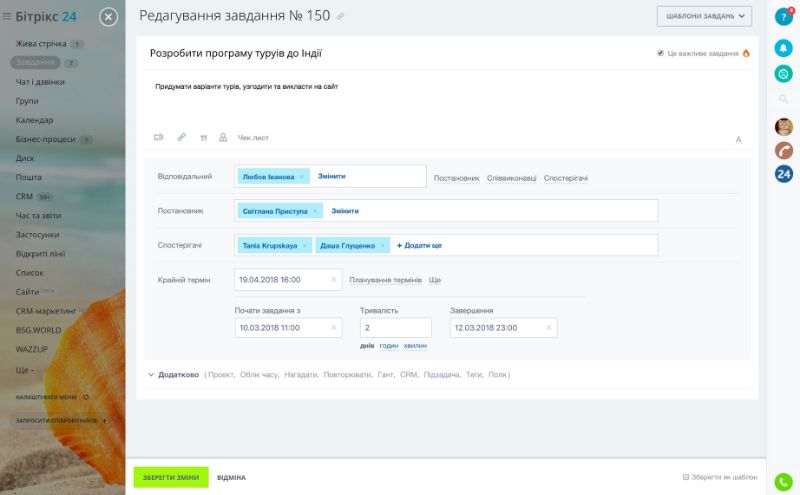Click the mention person icon in editor
Viewport: 800px width, 495px height.
click(223, 138)
